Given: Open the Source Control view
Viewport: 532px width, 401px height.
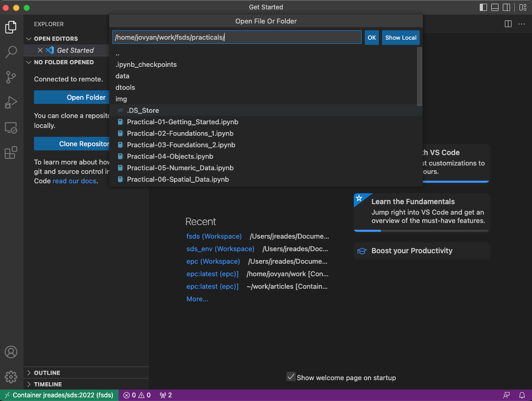Looking at the screenshot, I should click(11, 77).
